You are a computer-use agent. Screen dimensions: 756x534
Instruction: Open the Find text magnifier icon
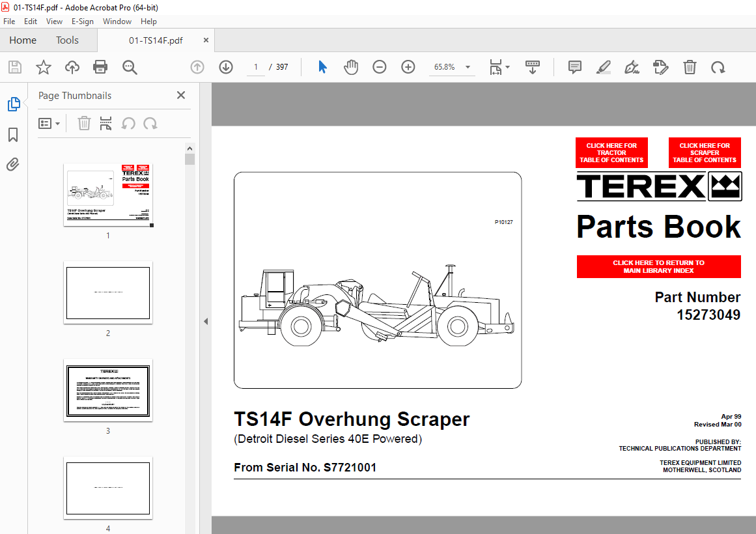[x=129, y=67]
